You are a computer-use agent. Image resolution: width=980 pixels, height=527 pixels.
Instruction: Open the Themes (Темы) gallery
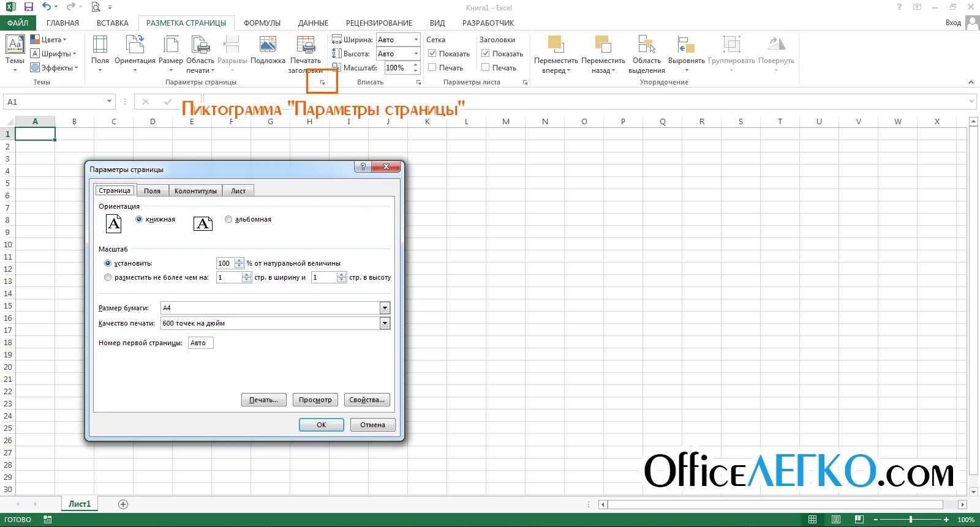pos(15,52)
